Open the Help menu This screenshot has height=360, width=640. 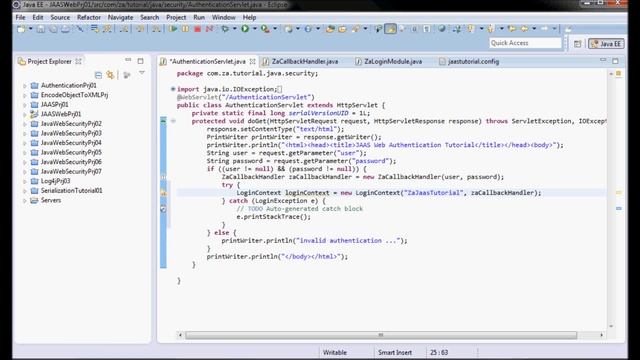point(249,18)
